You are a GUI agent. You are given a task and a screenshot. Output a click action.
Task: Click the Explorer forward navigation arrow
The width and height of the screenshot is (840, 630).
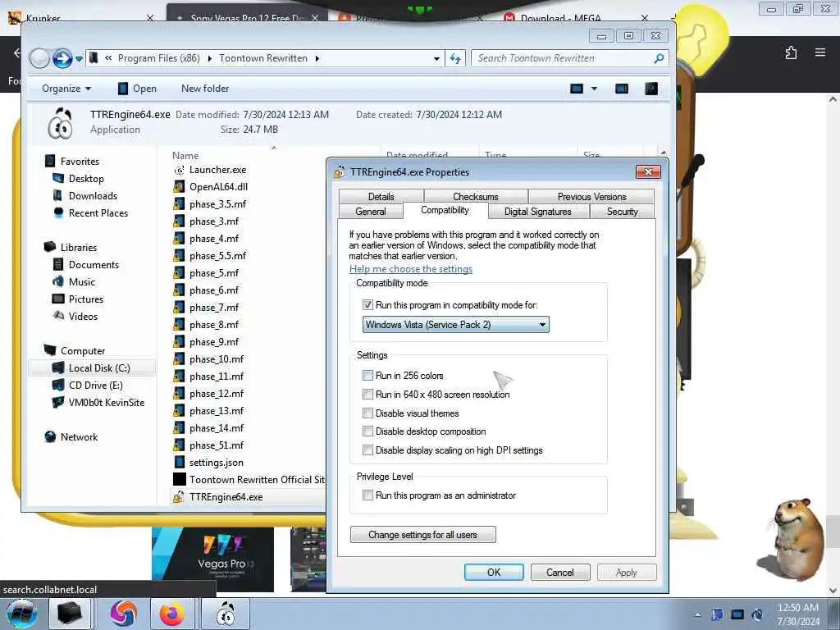click(62, 58)
